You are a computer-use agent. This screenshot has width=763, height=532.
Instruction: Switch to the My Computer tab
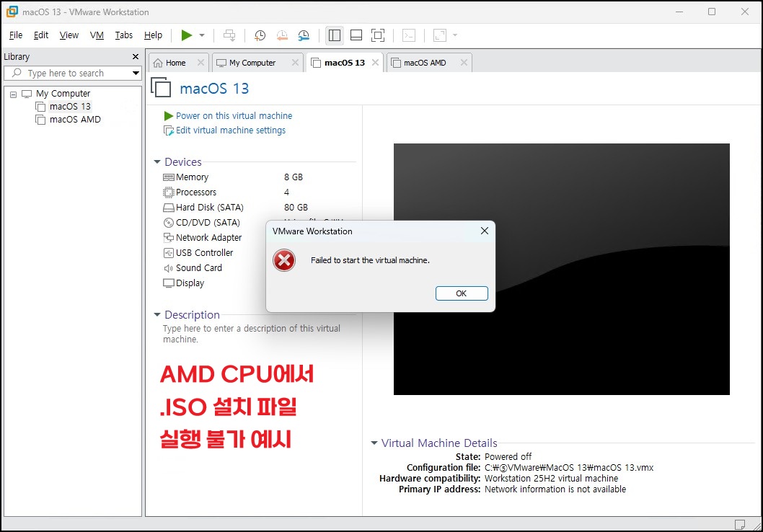coord(252,63)
